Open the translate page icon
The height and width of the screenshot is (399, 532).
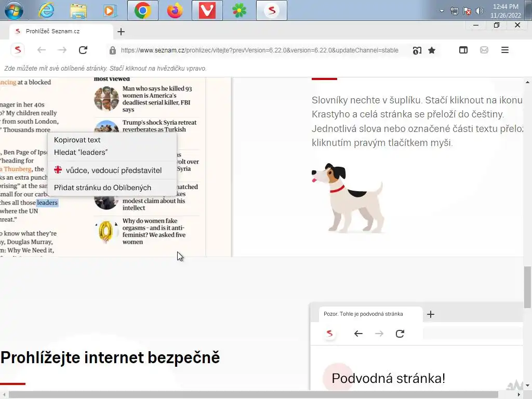coord(417,50)
